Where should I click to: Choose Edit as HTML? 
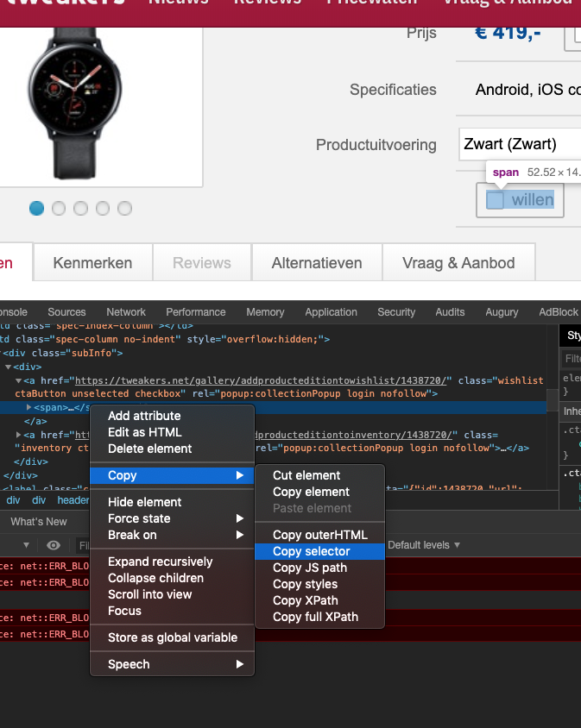point(172,432)
